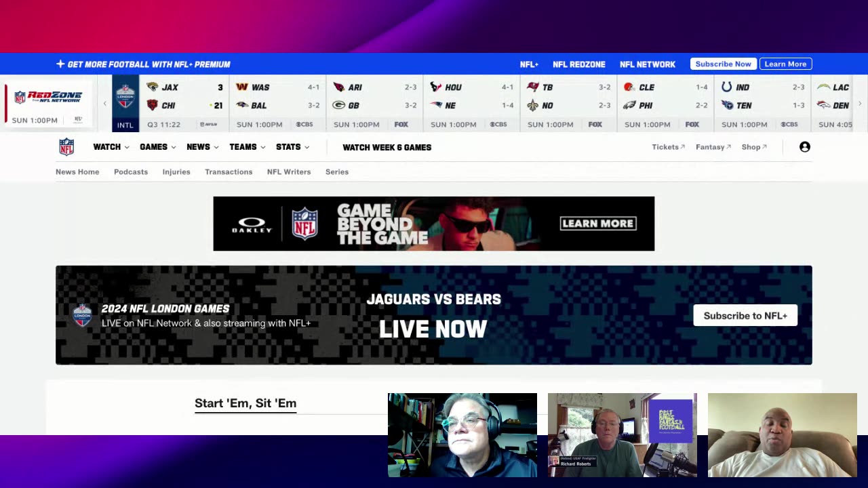The image size is (868, 488).
Task: Open the Start 'Em, Sit 'Em heading
Action: click(x=245, y=403)
